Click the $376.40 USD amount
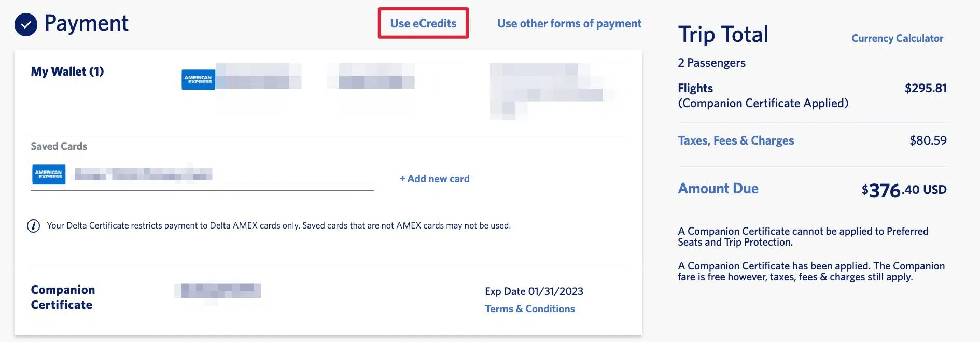The width and height of the screenshot is (980, 342). (904, 190)
